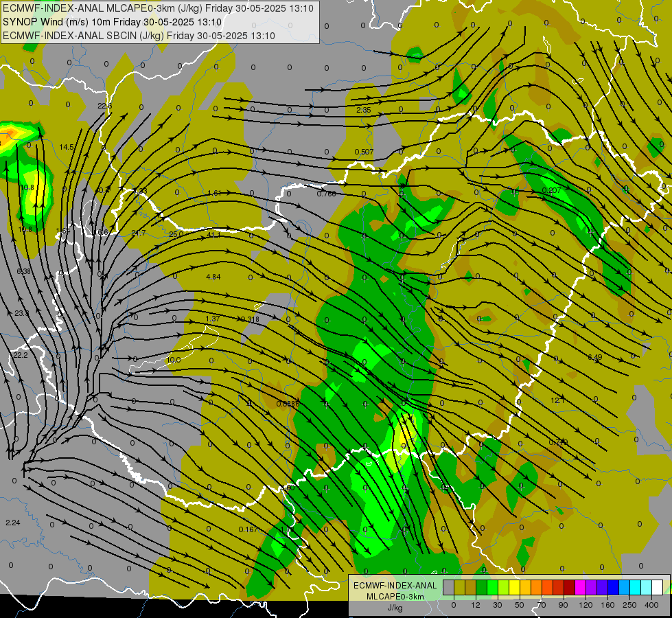Screen dimensions: 672x618
Task: Click the map value '0.507'
Action: point(364,152)
